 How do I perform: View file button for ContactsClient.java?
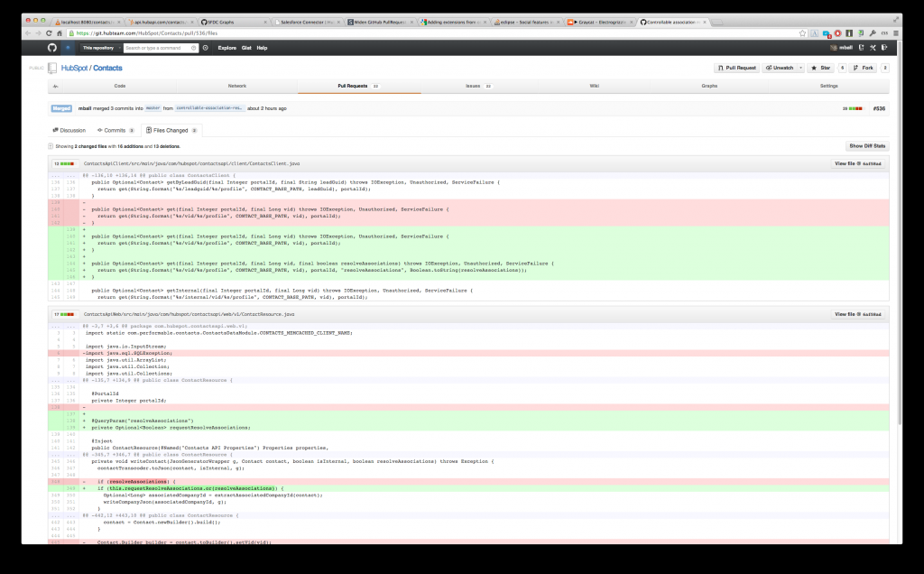click(858, 164)
